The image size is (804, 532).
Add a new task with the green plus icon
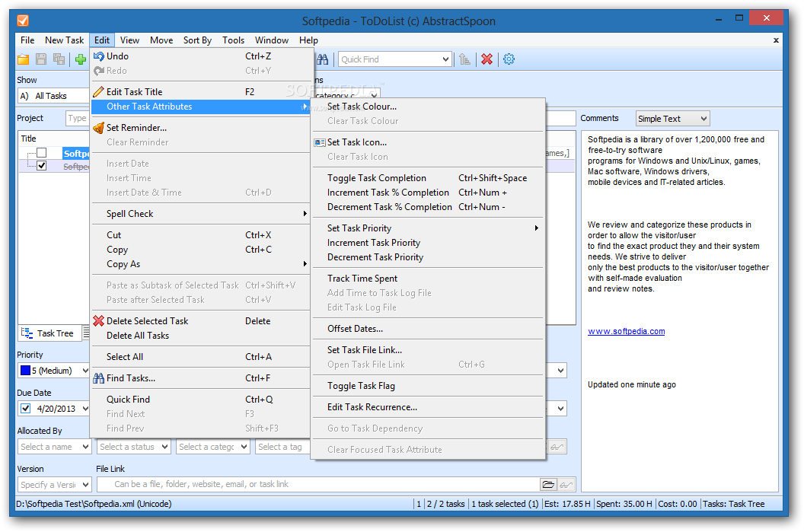[81, 59]
